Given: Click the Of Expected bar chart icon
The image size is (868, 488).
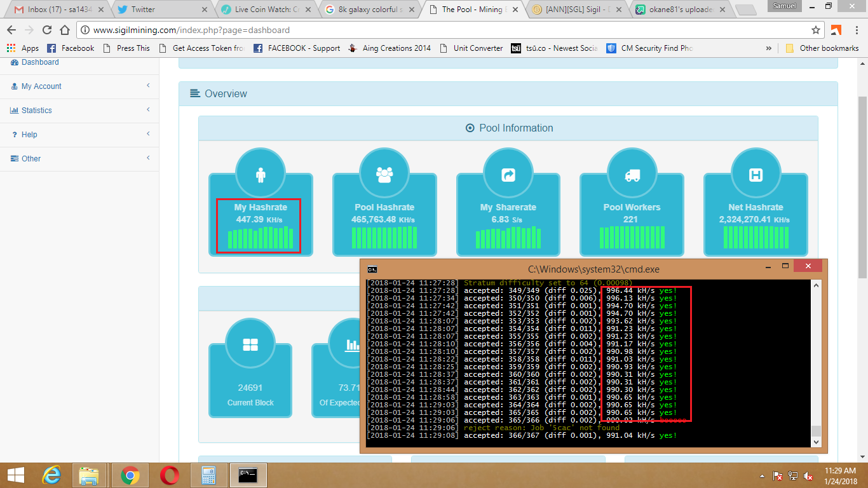Looking at the screenshot, I should tap(351, 345).
